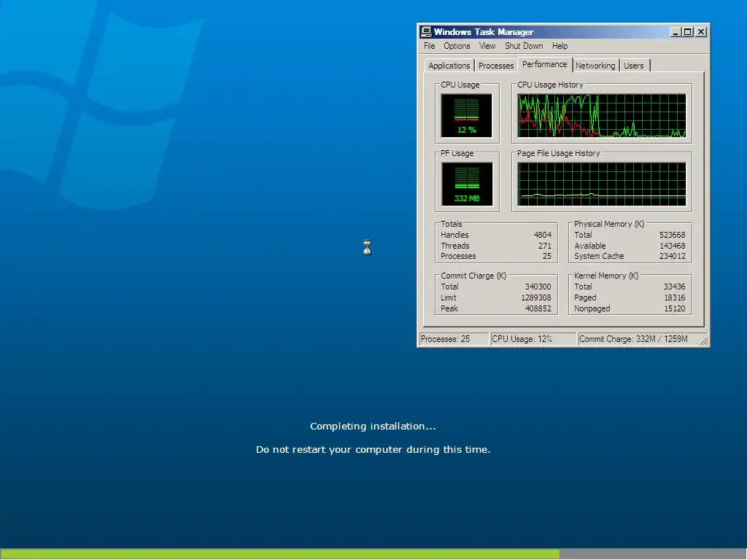747x560 pixels.
Task: Click the 'Kernel Memory (K)' group heading
Action: click(606, 276)
